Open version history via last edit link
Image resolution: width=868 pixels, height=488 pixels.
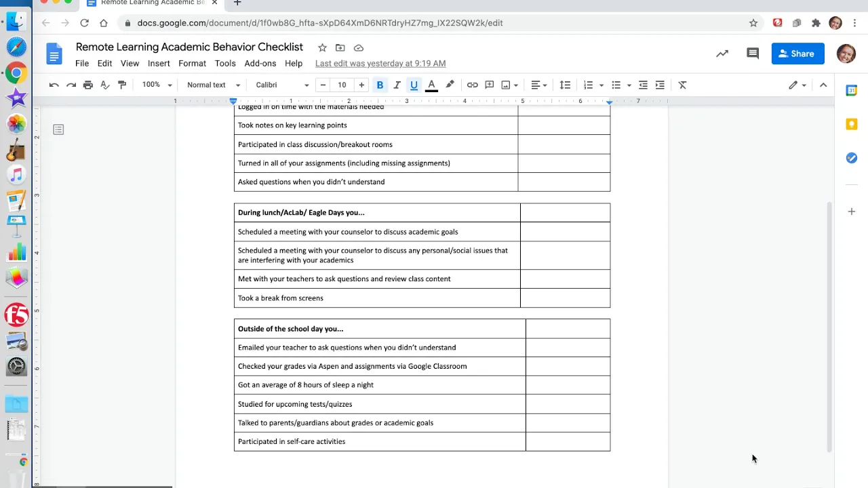coord(380,63)
